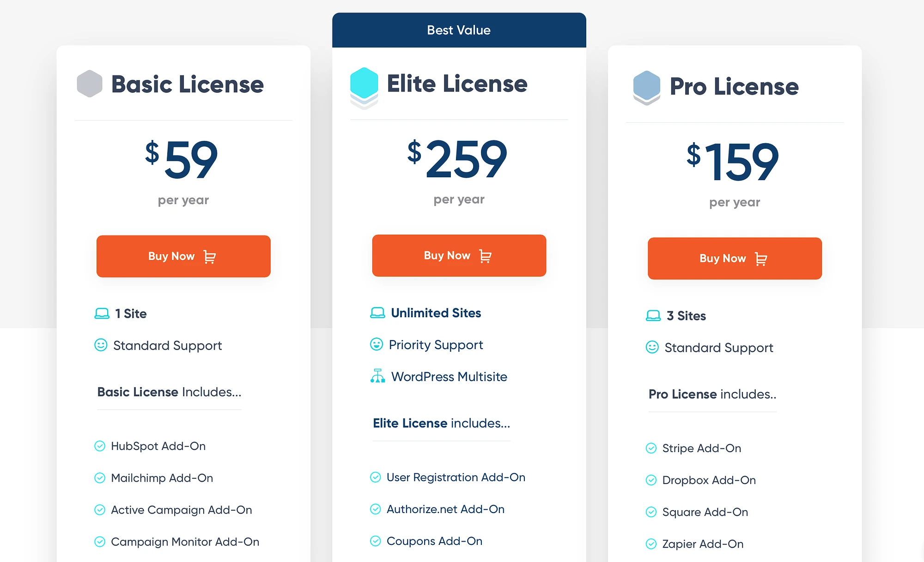Click the Elite License includes heading
924x562 pixels.
441,423
